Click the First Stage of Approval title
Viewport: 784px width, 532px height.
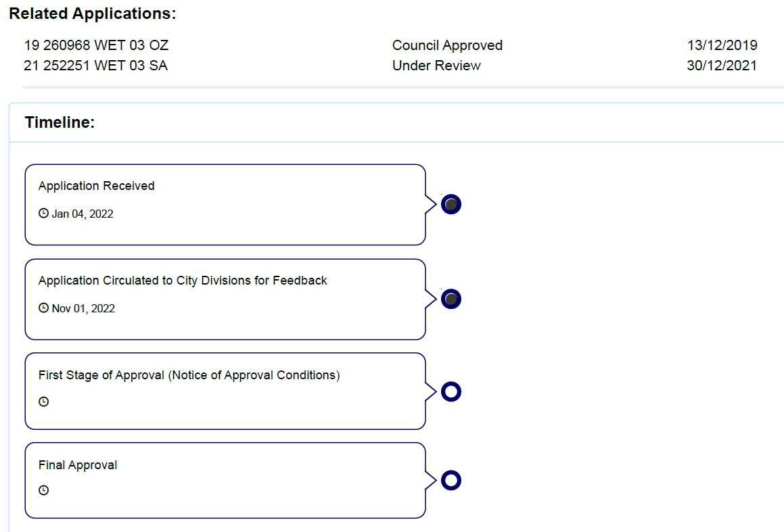pyautogui.click(x=189, y=375)
